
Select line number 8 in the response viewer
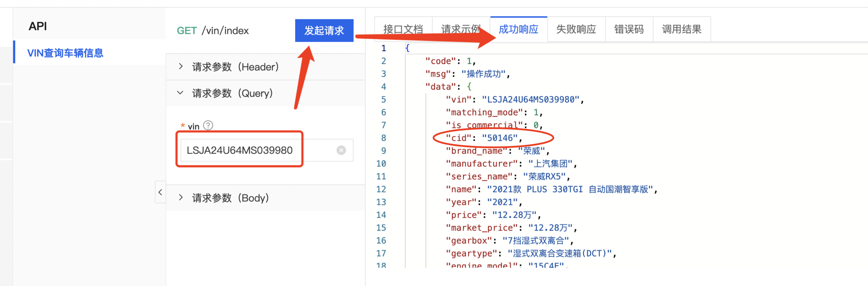[x=383, y=138]
